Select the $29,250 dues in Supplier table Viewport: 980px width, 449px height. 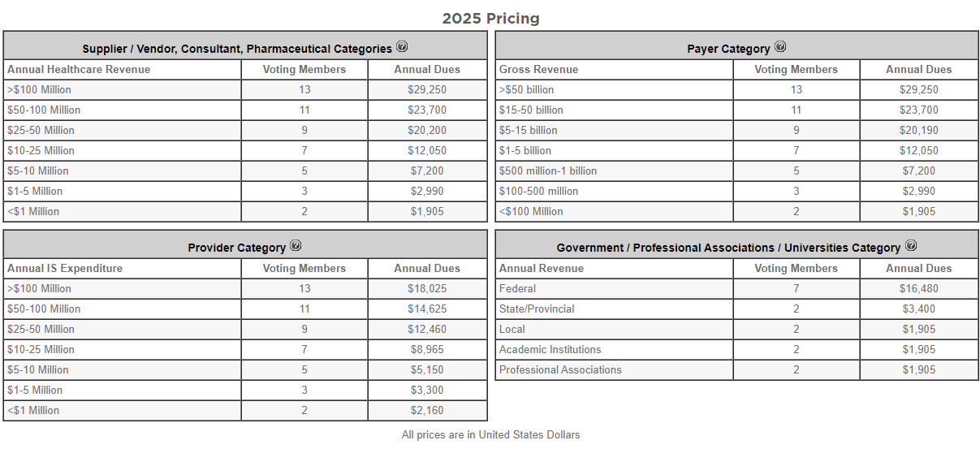427,90
